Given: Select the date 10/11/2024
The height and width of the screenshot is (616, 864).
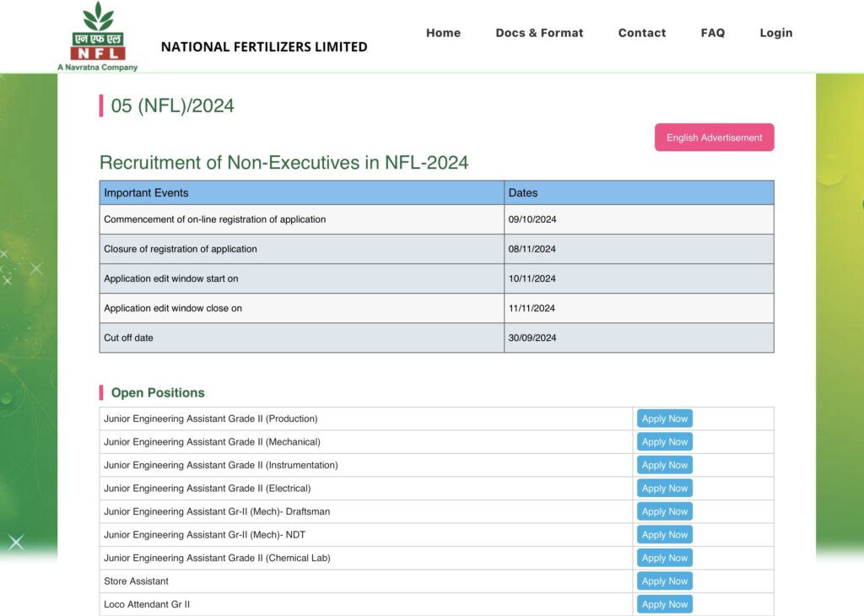Looking at the screenshot, I should click(532, 278).
